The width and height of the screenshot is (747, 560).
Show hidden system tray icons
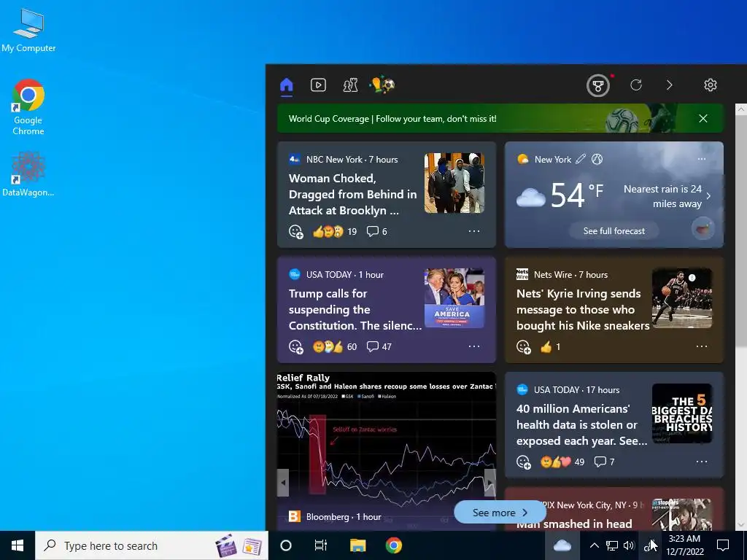coord(594,545)
